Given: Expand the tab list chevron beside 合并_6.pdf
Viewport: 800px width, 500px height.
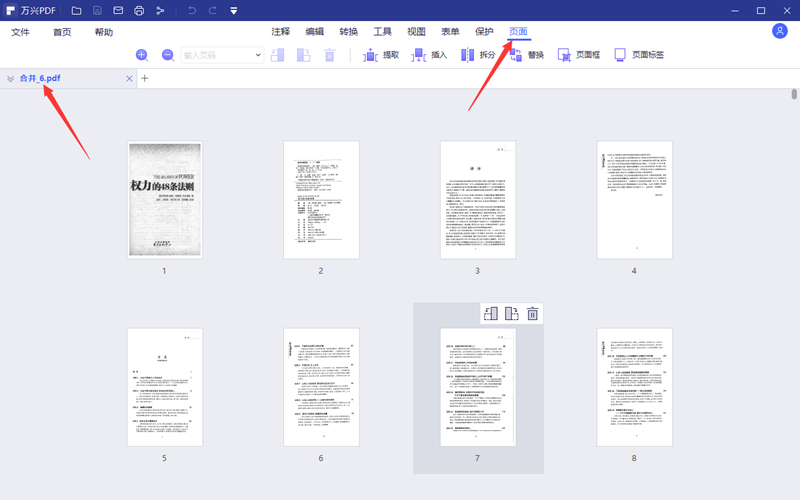Looking at the screenshot, I should (x=10, y=78).
